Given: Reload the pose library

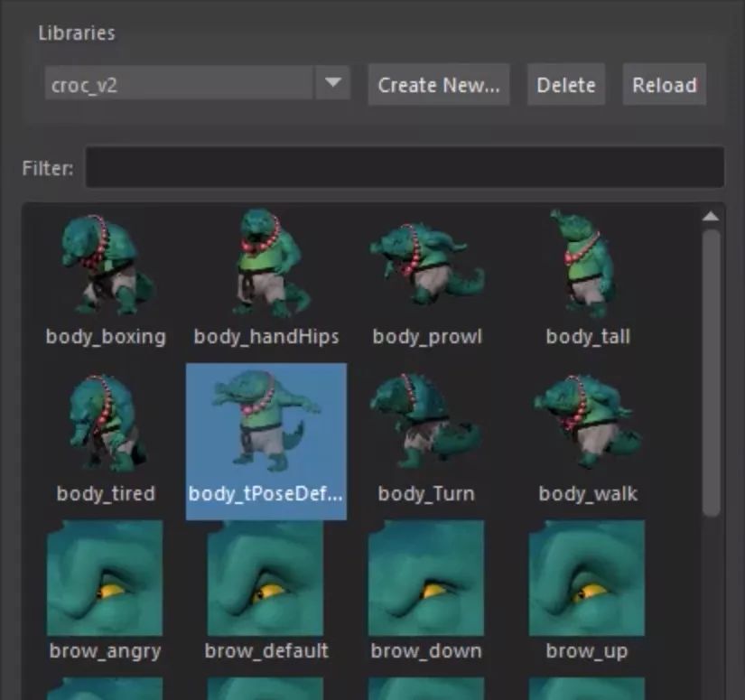Looking at the screenshot, I should [x=664, y=85].
